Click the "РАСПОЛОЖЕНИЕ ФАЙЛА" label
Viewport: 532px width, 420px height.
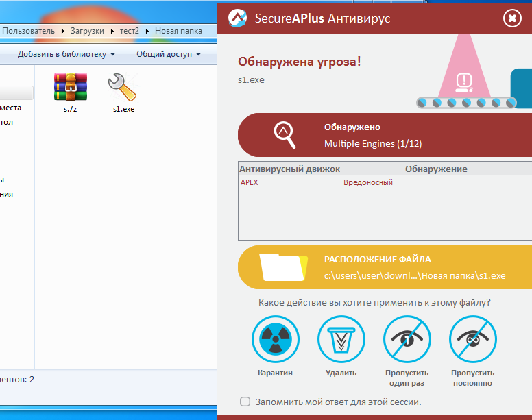[377, 259]
